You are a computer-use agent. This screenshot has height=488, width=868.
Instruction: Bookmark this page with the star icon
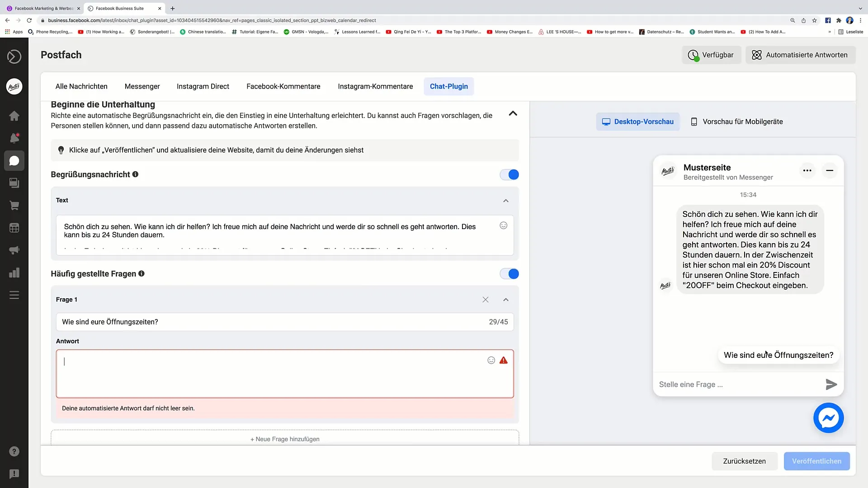tap(814, 20)
